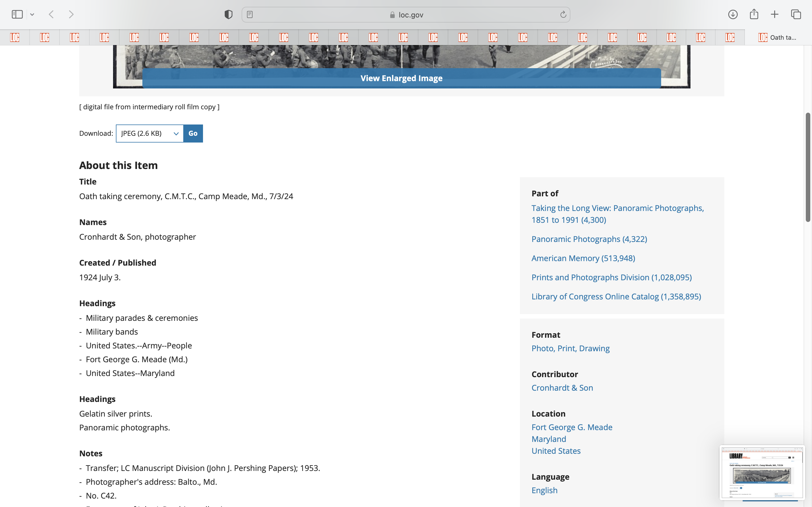Viewport: 812px width, 507px height.
Task: Reload the page with refresh icon
Action: coord(563,14)
